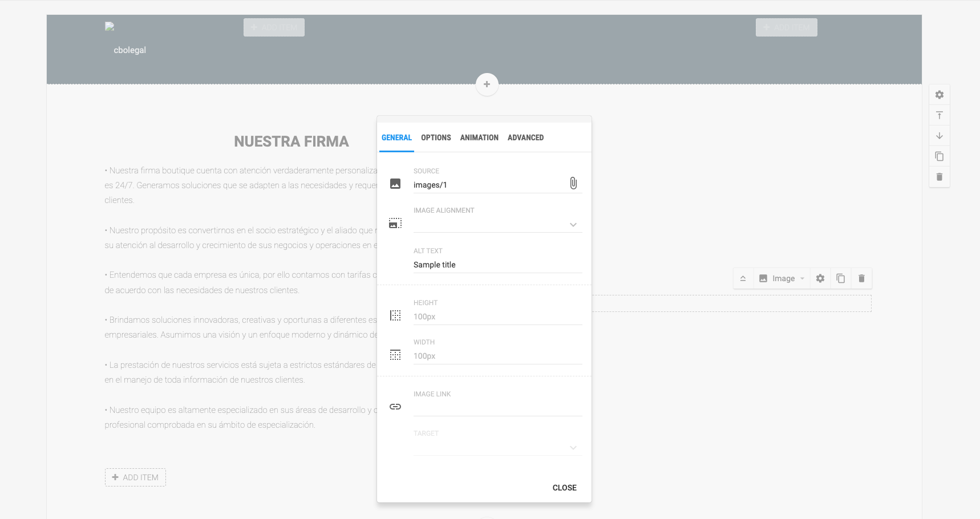Image resolution: width=980 pixels, height=519 pixels.
Task: Duplicate section using right sidebar copy icon
Action: [x=939, y=156]
